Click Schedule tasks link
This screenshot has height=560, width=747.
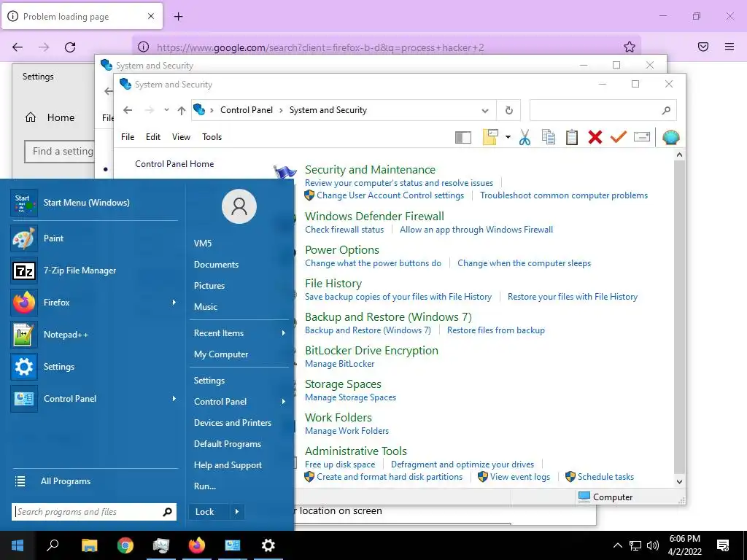(605, 477)
